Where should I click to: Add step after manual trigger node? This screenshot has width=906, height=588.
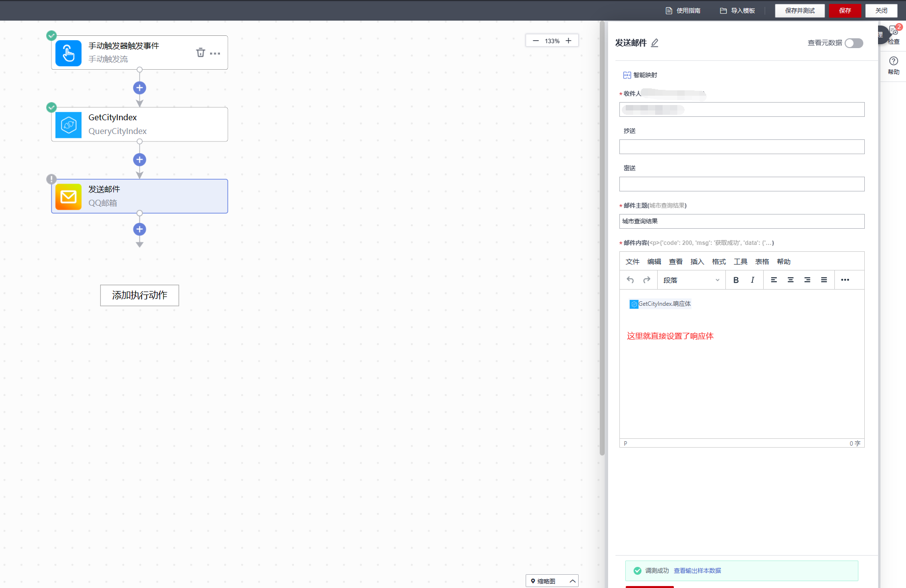(139, 88)
